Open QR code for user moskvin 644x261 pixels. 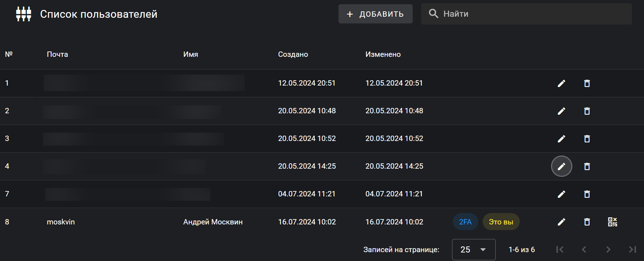click(612, 222)
